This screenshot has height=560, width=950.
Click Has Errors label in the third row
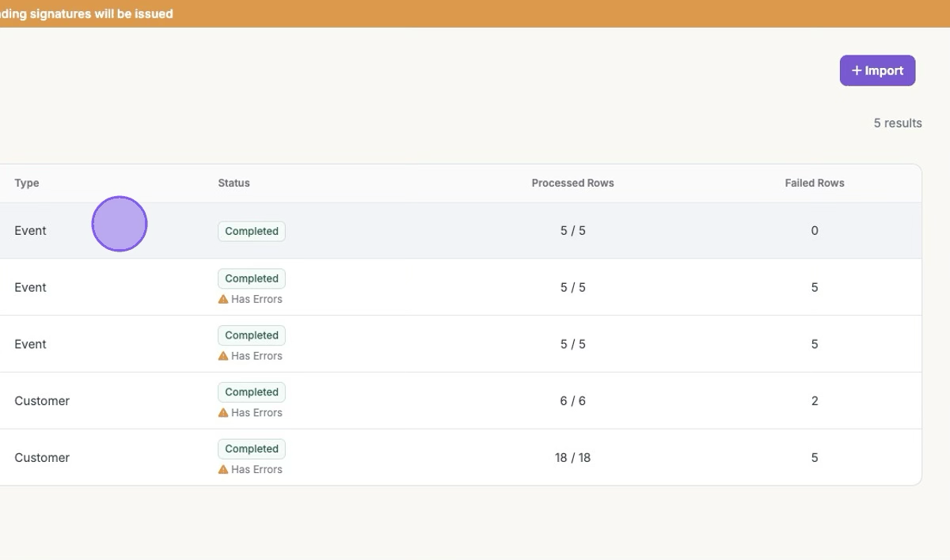(256, 356)
